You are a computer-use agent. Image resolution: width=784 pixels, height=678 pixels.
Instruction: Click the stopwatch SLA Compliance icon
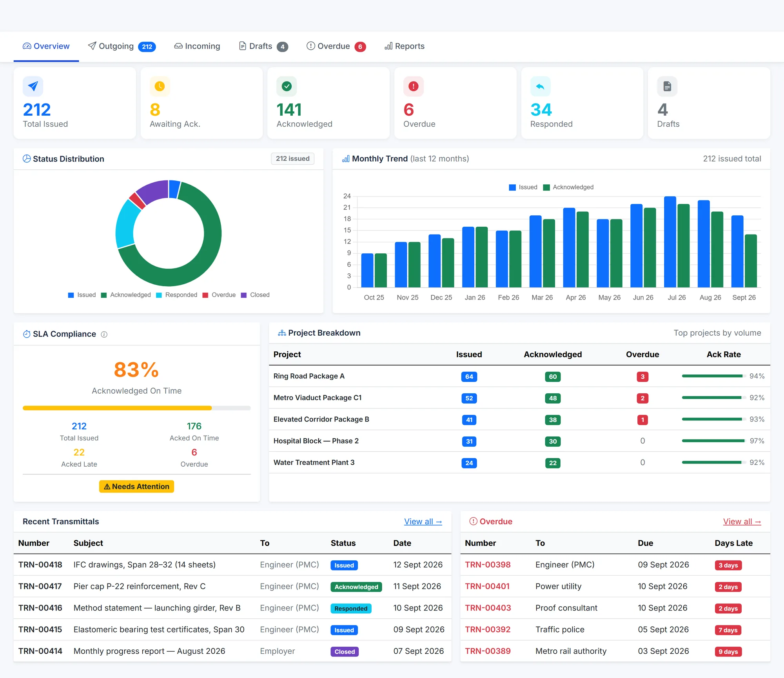point(27,334)
